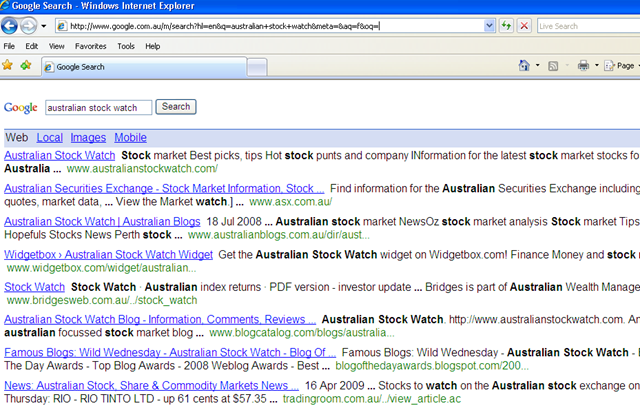Open a new blank tab
Viewport: 640px width, 408px height.
point(257,67)
